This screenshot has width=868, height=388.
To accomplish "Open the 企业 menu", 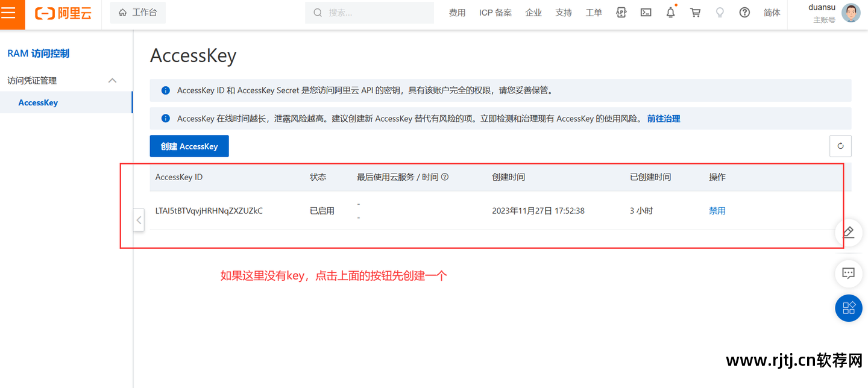I will pyautogui.click(x=533, y=13).
